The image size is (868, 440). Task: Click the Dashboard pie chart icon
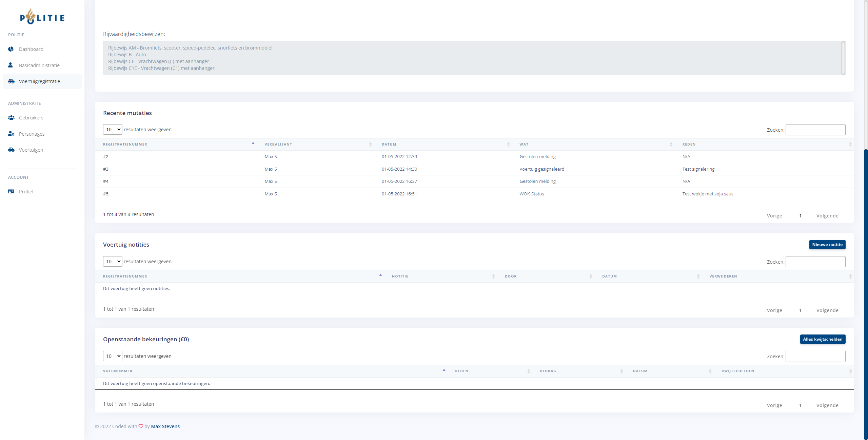[11, 49]
